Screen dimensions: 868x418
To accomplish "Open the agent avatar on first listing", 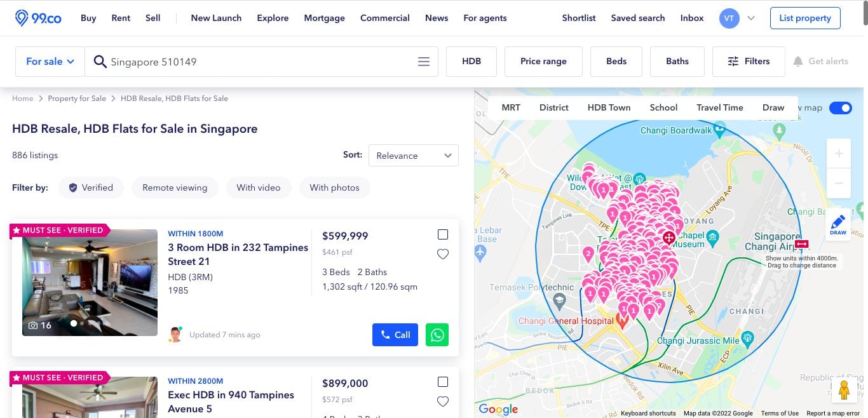I will tap(175, 335).
